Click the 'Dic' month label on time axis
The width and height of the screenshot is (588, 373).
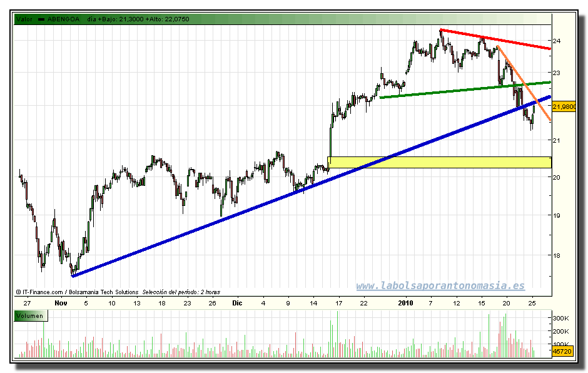237,303
